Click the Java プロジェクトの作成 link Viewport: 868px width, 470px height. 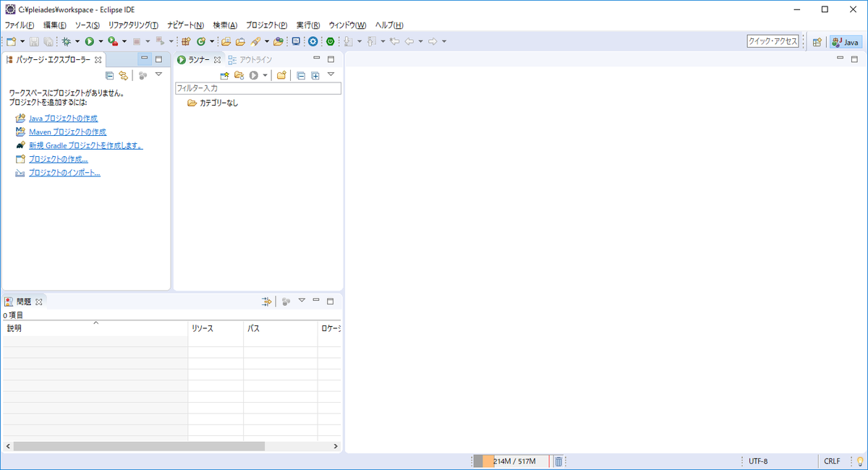click(63, 118)
